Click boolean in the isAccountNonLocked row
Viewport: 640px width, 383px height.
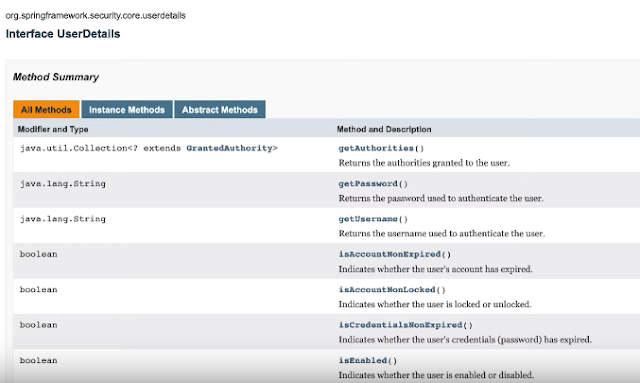point(39,290)
